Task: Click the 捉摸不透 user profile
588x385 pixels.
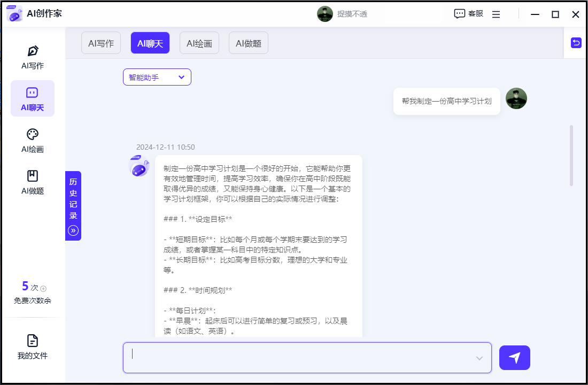Action: [342, 14]
